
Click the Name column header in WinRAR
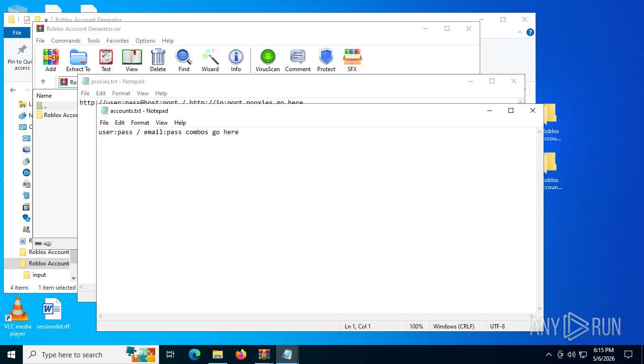click(x=44, y=95)
